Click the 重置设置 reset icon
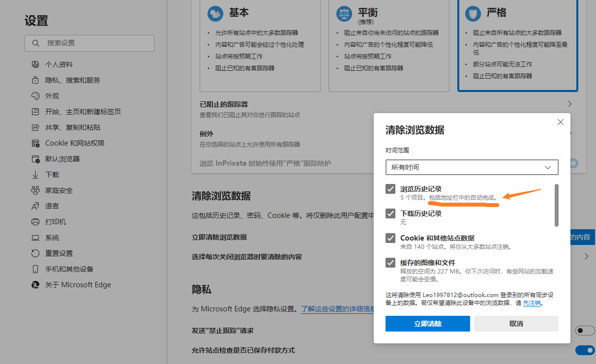Viewport: 596px width, 364px height. point(35,253)
